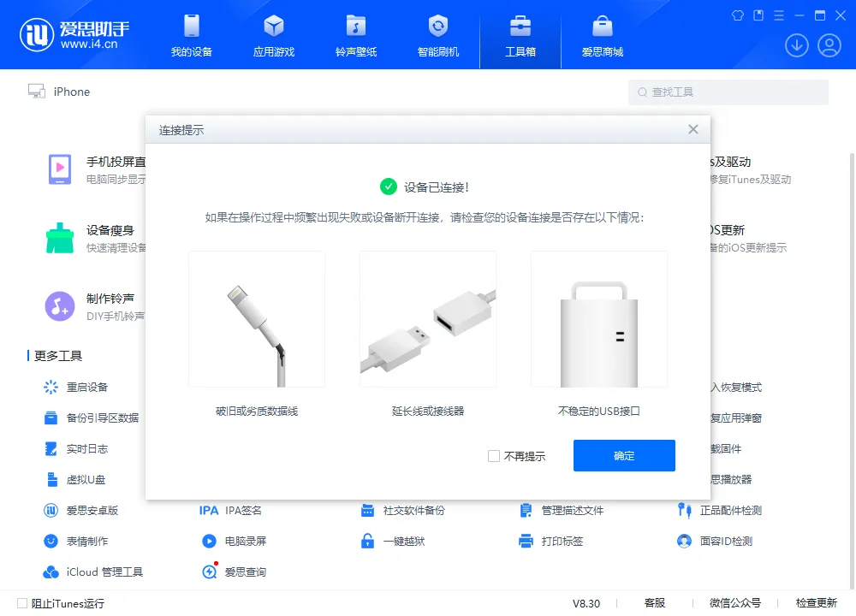The image size is (856, 616).
Task: Click into the 查找工具 search field
Action: pyautogui.click(x=728, y=92)
